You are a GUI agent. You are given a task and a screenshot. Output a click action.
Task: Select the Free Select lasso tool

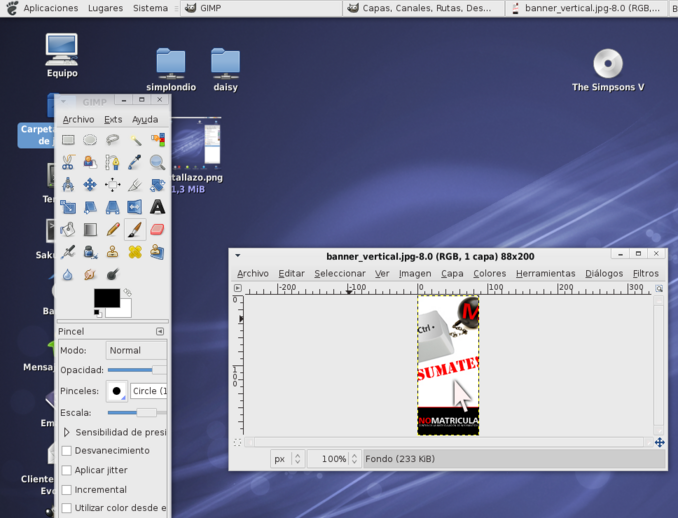pos(112,140)
